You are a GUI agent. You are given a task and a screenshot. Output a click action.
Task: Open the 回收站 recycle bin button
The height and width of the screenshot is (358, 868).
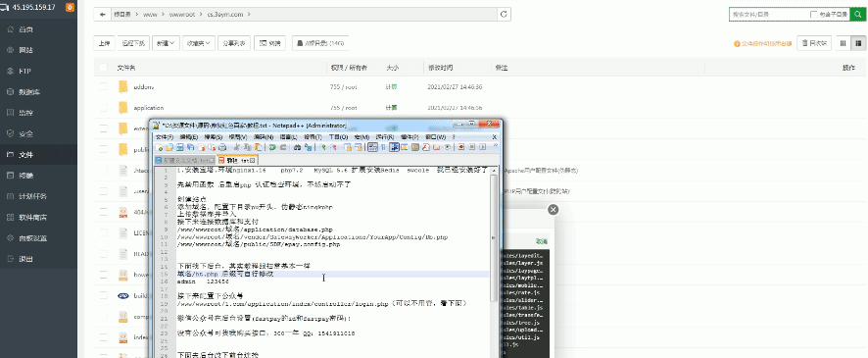click(x=814, y=43)
